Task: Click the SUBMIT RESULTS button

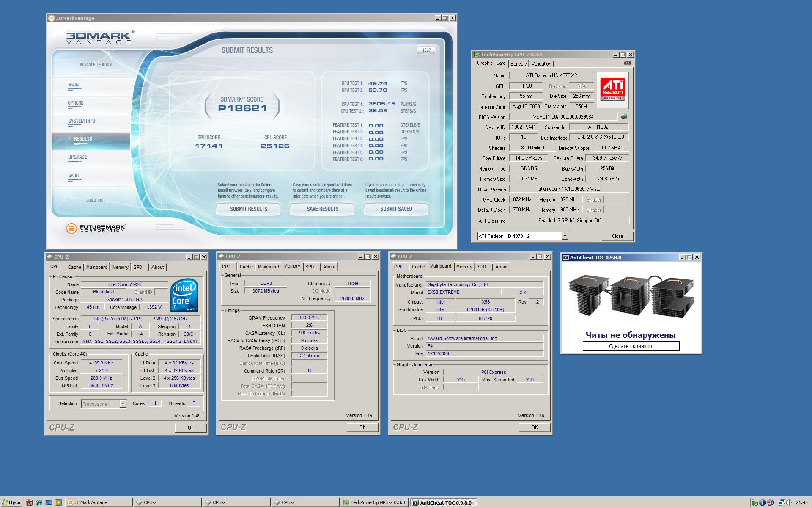Action: (x=248, y=209)
